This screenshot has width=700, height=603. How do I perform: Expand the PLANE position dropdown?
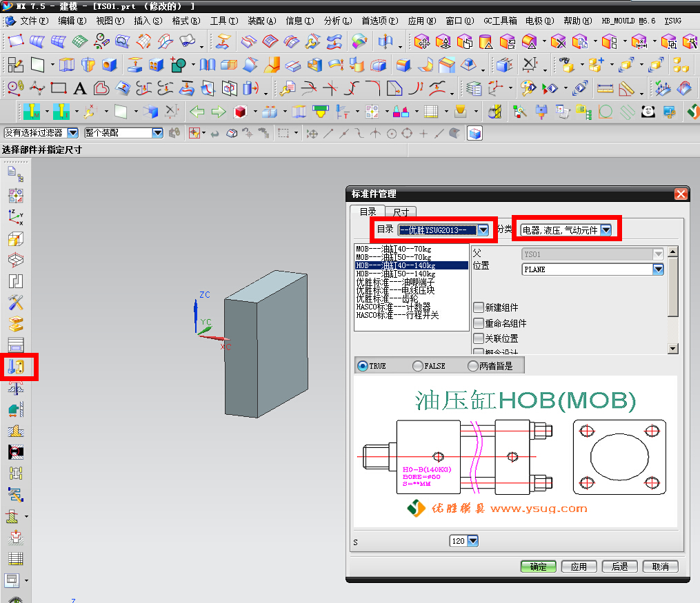click(658, 269)
